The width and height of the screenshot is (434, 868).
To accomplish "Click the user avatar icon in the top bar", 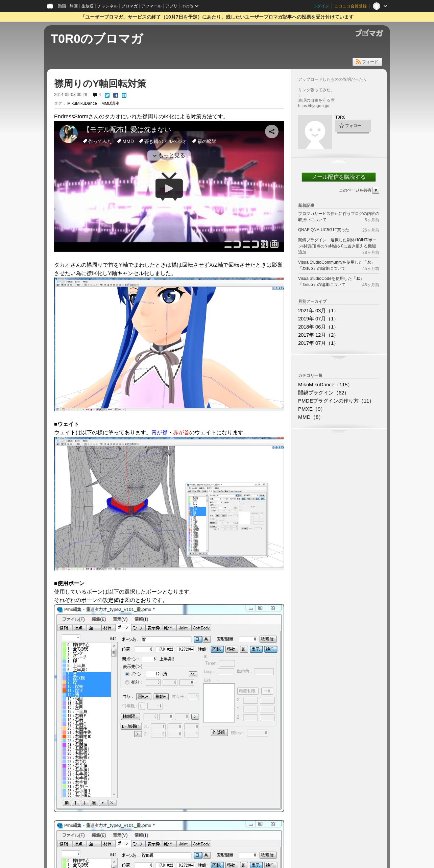I will tap(377, 6).
